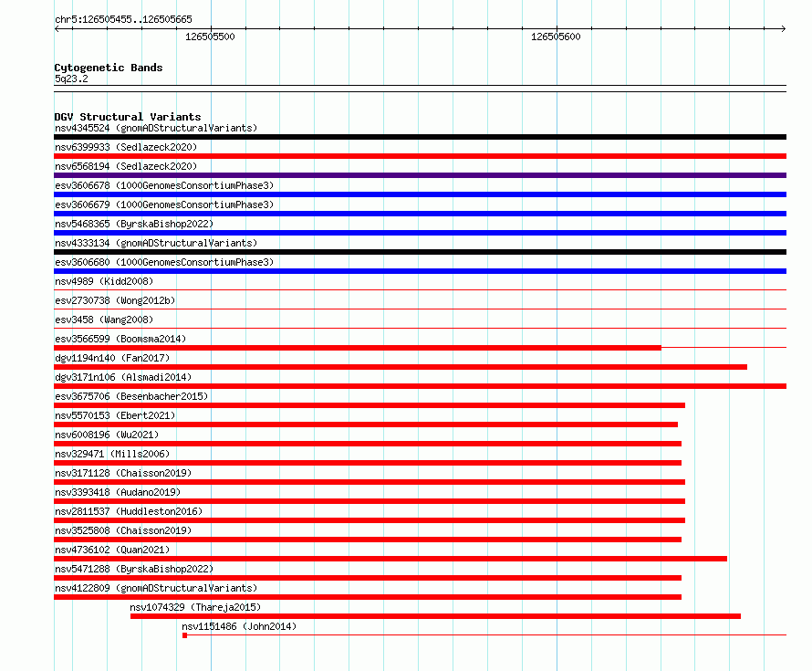The width and height of the screenshot is (812, 671).
Task: Click the purple bar of nsv6568194
Action: 420,175
